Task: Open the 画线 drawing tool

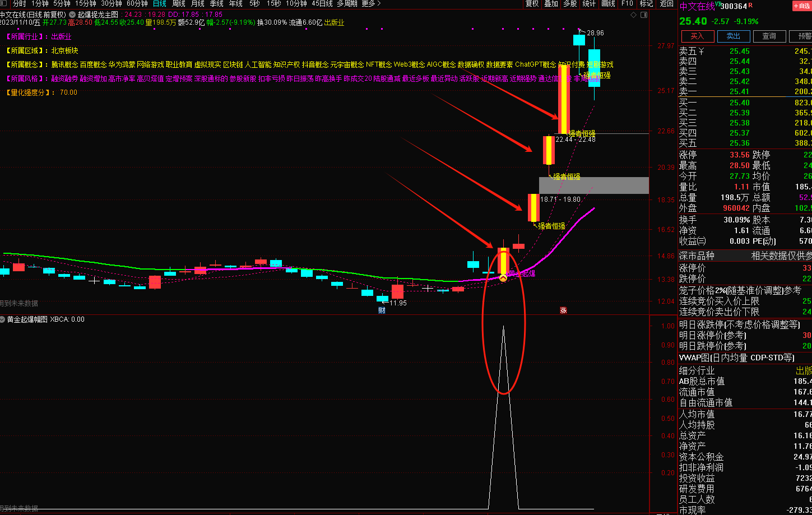Action: click(x=608, y=3)
